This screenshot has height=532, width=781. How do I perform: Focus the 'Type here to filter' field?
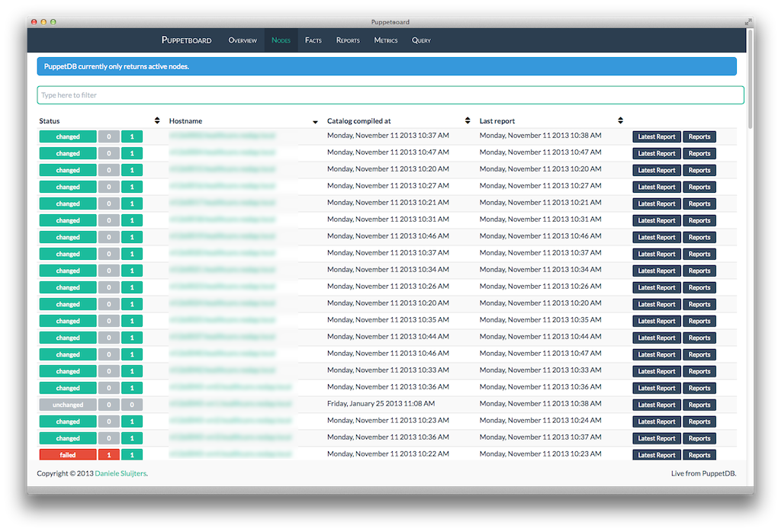pyautogui.click(x=390, y=95)
